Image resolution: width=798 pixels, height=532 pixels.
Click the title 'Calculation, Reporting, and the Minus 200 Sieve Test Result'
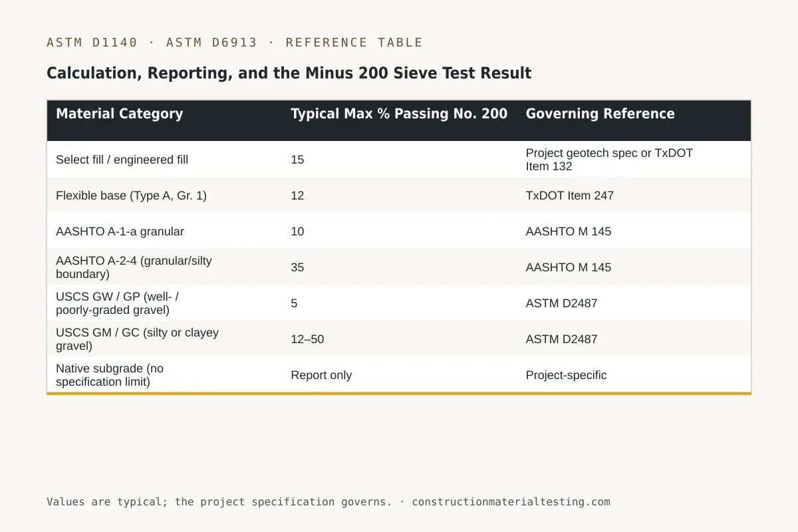point(289,73)
